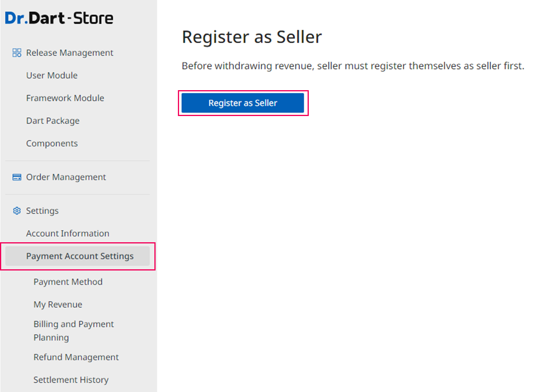Select Dart Package in sidebar

point(53,121)
